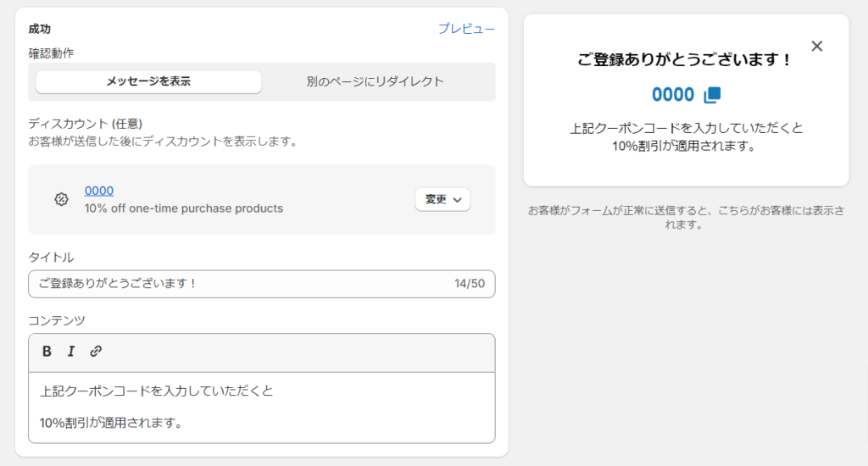Click the 10% off one-time purchase products description

[x=184, y=208]
